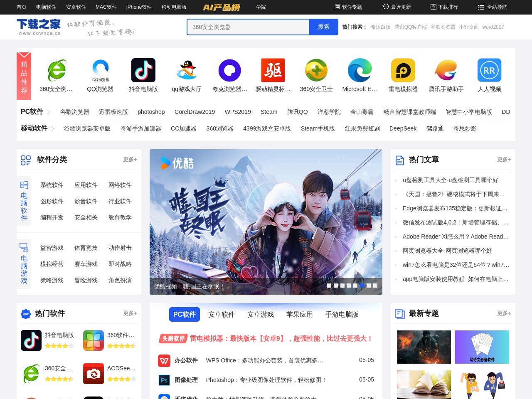Click the 电脑游戏 vertical side label
The image size is (532, 399).
click(24, 264)
